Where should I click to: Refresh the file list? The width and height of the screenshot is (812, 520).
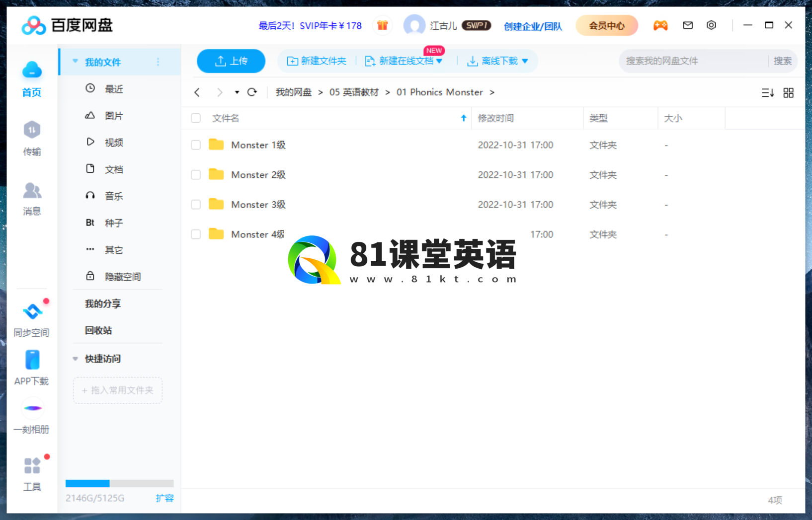(x=252, y=92)
